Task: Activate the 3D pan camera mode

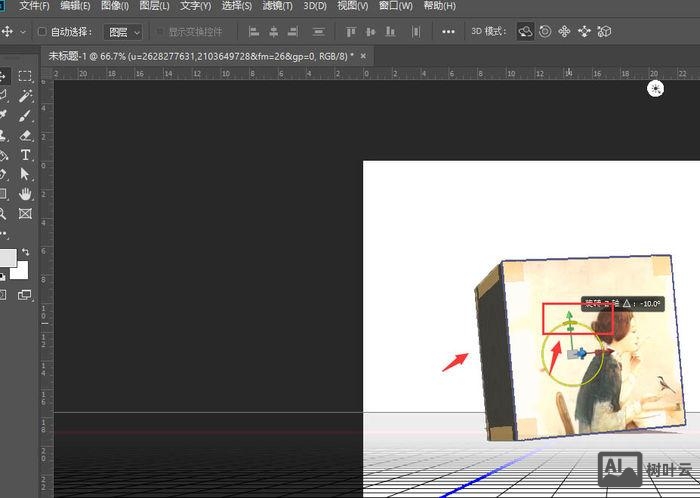Action: pyautogui.click(x=565, y=32)
